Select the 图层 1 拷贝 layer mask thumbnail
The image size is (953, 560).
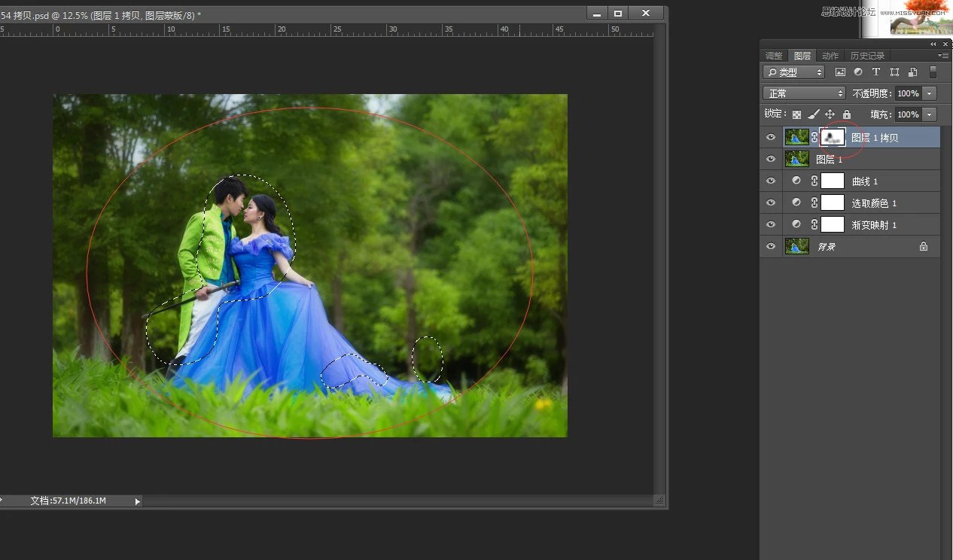[x=833, y=137]
